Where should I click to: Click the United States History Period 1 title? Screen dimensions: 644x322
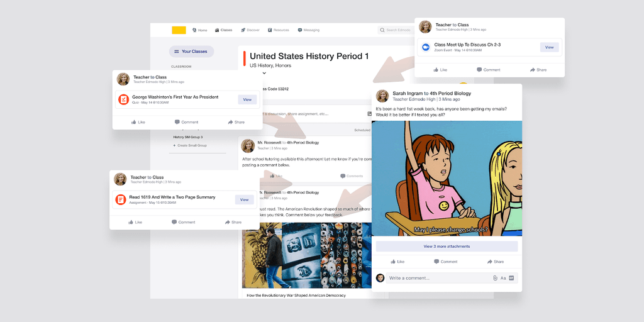(309, 56)
